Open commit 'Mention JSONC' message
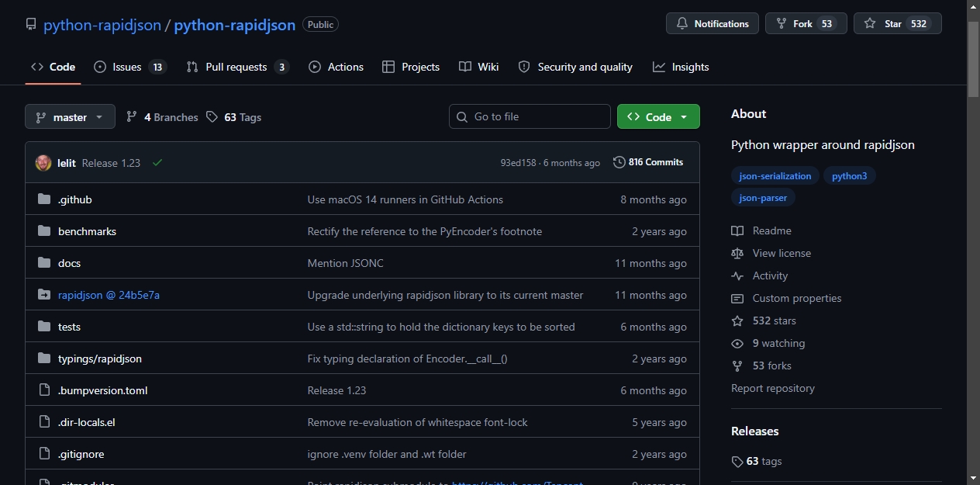Viewport: 980px width, 485px height. tap(345, 263)
